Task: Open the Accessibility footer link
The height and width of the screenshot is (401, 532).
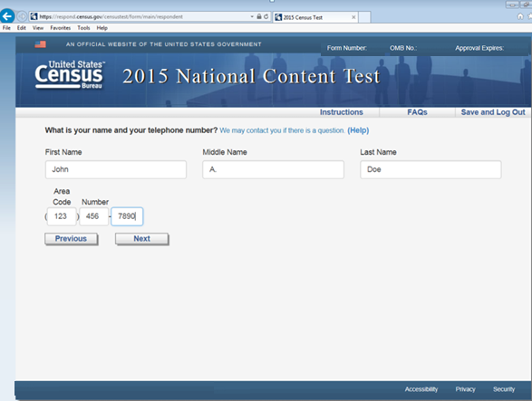Action: coord(421,389)
